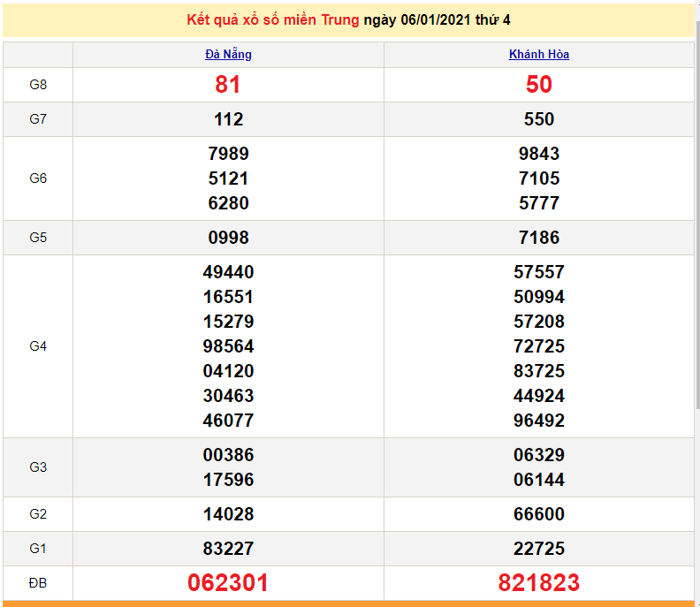Click G5 number 7186
The image size is (700, 607).
pos(538,238)
